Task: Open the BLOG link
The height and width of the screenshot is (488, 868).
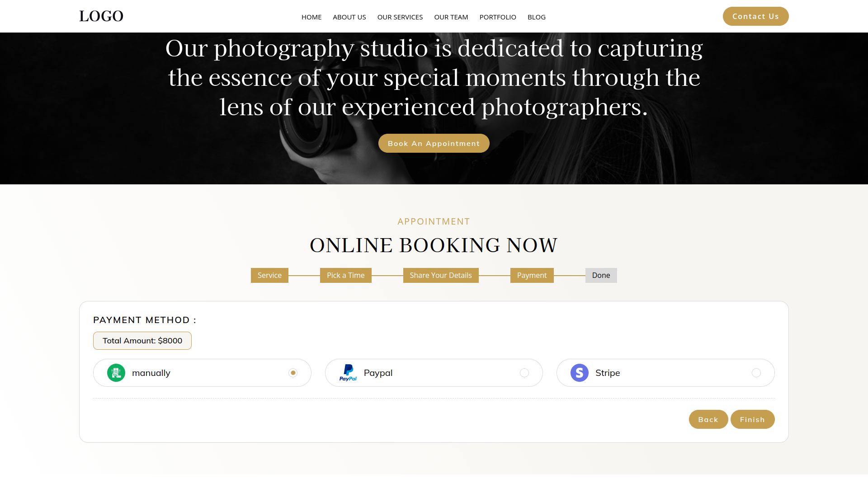Action: point(537,17)
